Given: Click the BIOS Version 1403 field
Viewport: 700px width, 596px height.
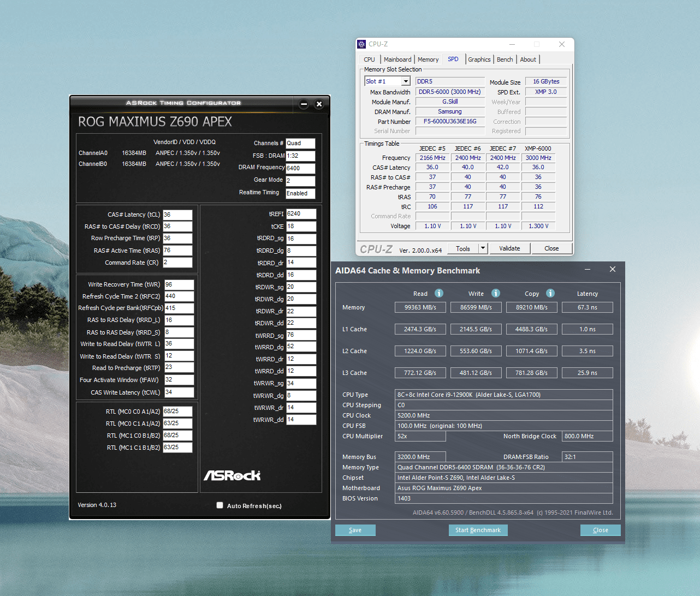Looking at the screenshot, I should point(503,498).
